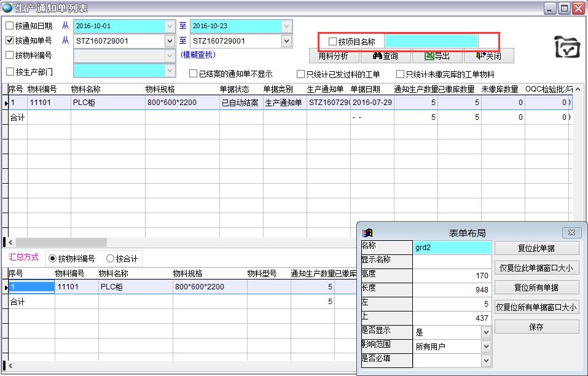Viewport: 588px width, 376px height.
Task: Click the upper grid horizontal scrollbar thumb
Action: coord(61,243)
